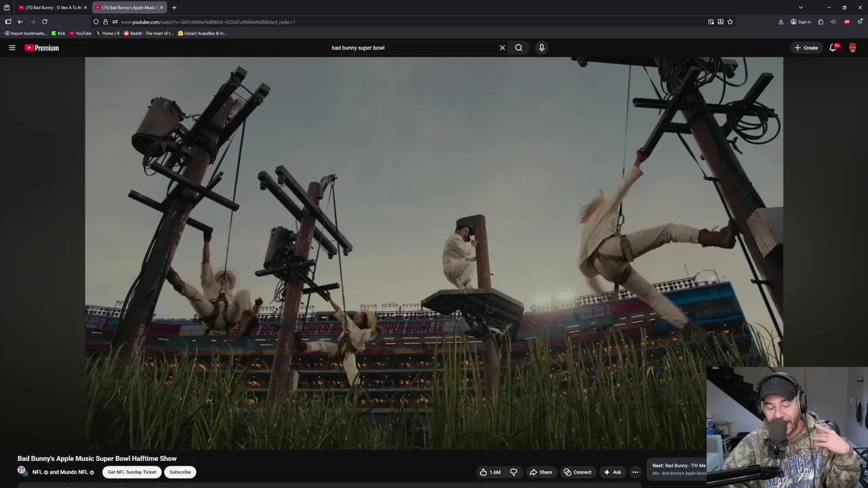Open the Kick bookmark
The image size is (868, 488).
point(58,33)
